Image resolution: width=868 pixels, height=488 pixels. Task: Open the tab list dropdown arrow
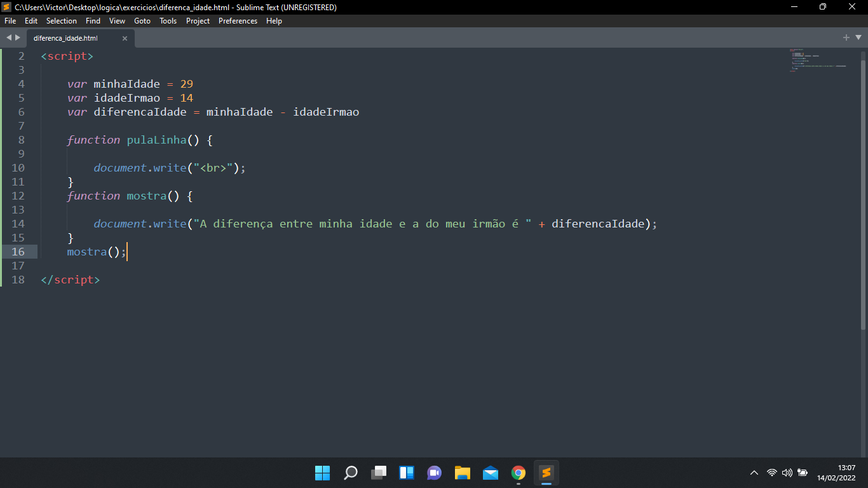(858, 37)
